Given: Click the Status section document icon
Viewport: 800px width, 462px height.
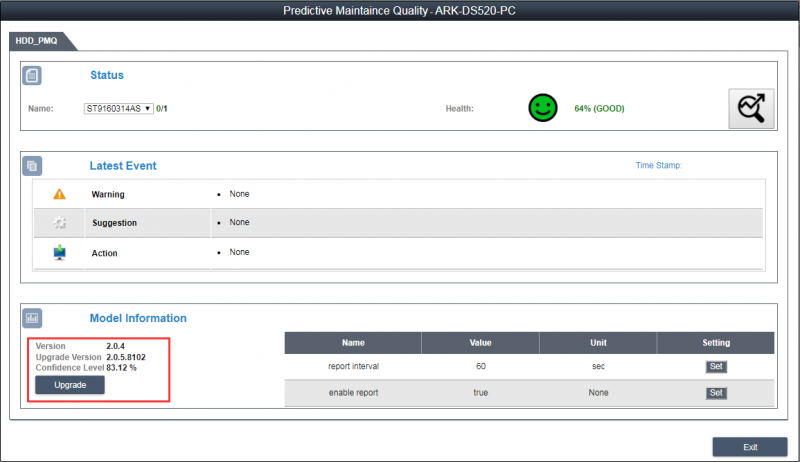Looking at the screenshot, I should (x=32, y=75).
